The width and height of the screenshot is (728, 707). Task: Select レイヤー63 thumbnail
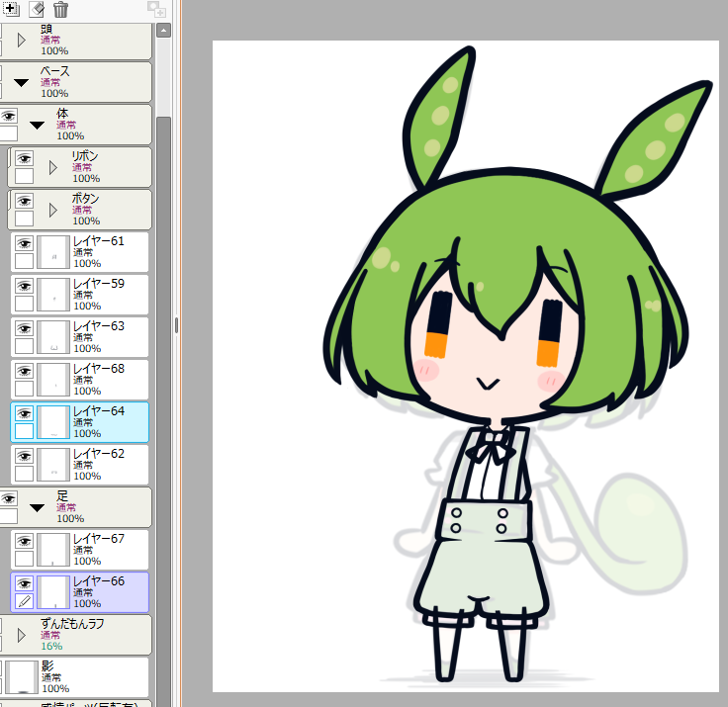point(53,337)
